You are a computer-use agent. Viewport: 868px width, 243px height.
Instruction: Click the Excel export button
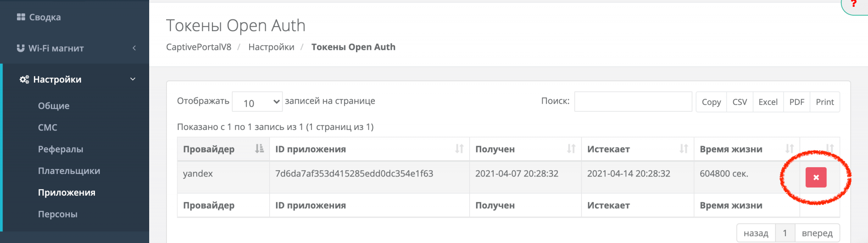pos(768,102)
